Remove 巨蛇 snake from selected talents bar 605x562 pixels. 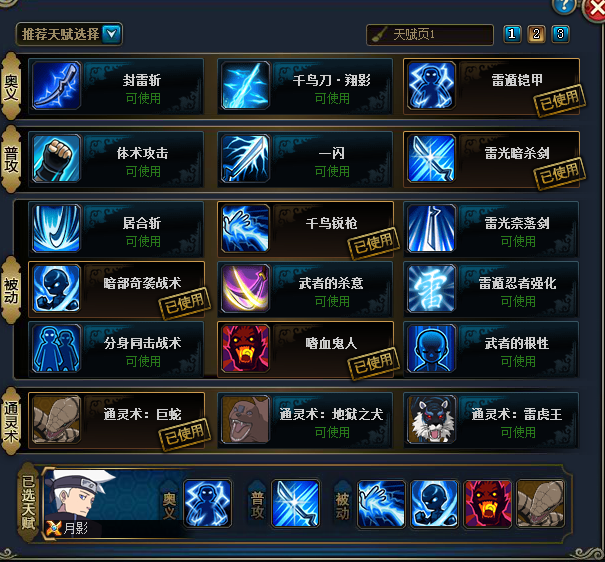pos(541,503)
